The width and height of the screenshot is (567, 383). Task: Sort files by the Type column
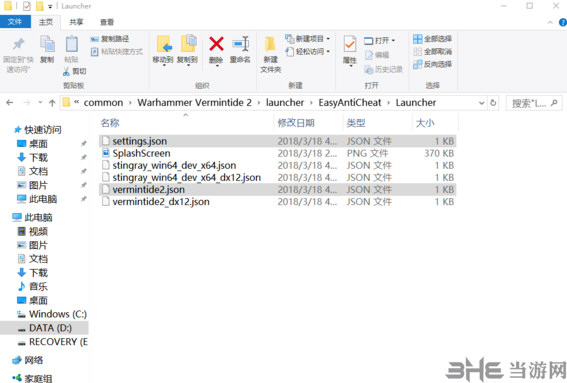click(356, 123)
